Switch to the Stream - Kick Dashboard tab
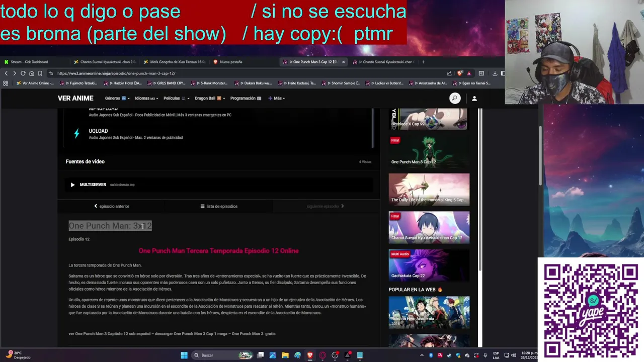The height and width of the screenshot is (362, 644). click(29, 62)
